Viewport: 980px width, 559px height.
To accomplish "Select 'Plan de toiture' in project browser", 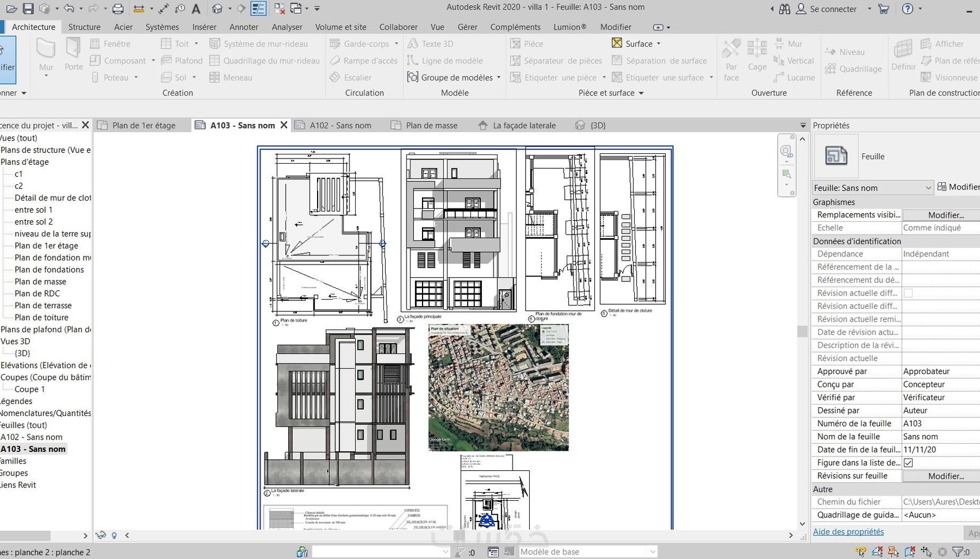I will [42, 318].
